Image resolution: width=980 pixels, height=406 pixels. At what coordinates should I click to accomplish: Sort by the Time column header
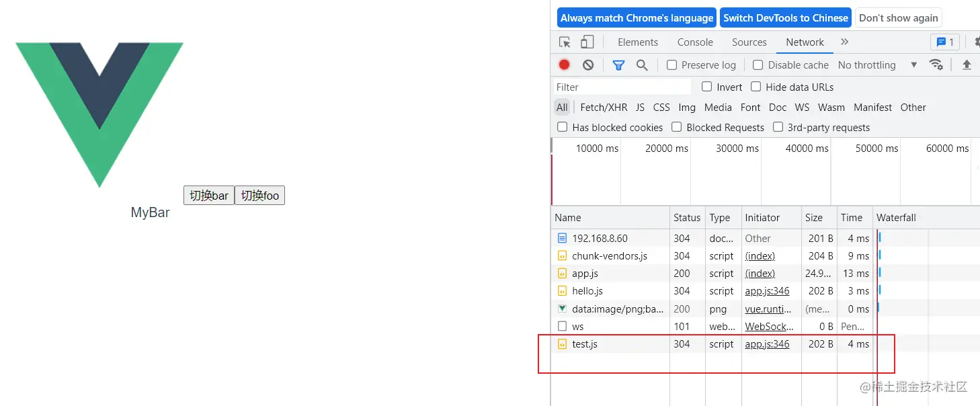coord(854,218)
